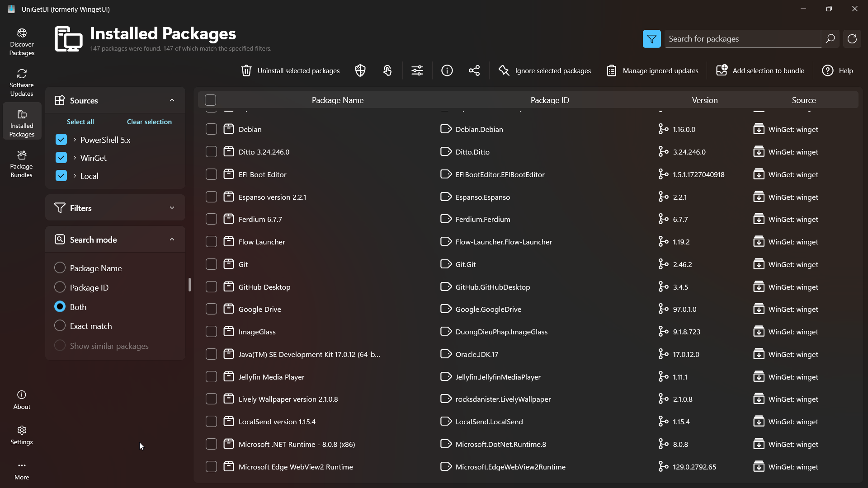
Task: Select the Exact match radio option
Action: point(60,325)
